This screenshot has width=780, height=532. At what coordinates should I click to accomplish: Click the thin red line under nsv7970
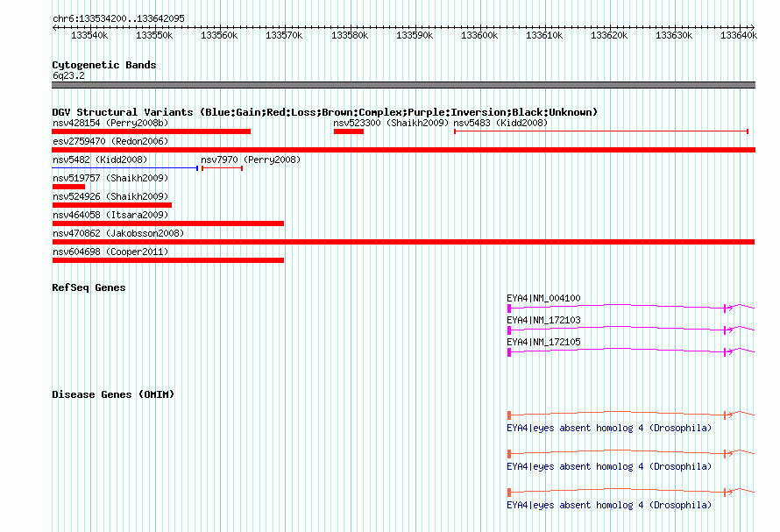[222, 168]
